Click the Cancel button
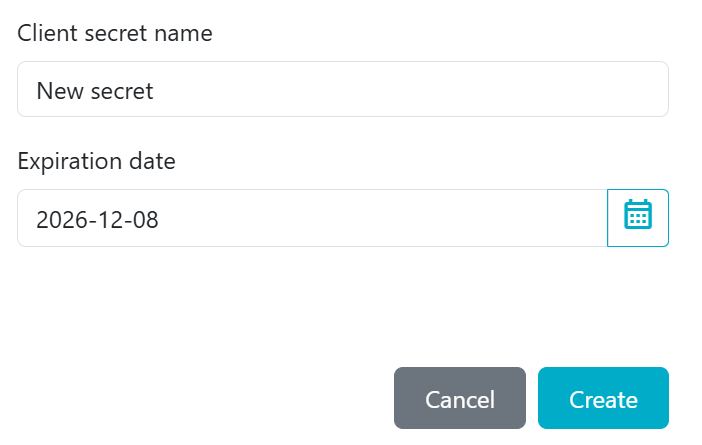Screen dimensions: 702x445 pyautogui.click(x=459, y=399)
